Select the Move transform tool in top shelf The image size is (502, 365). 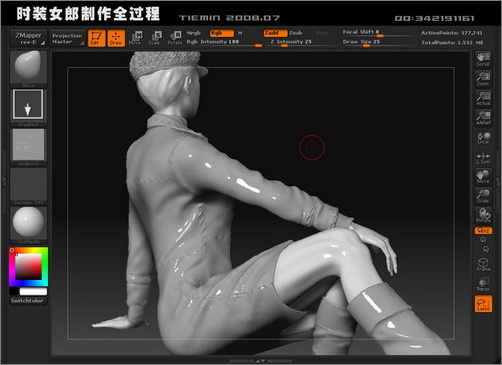pos(135,38)
